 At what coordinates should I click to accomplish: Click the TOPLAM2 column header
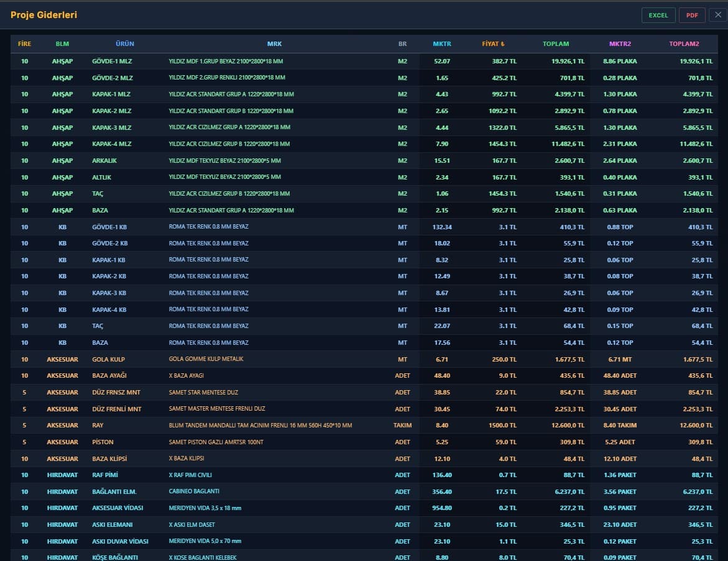[x=684, y=44]
